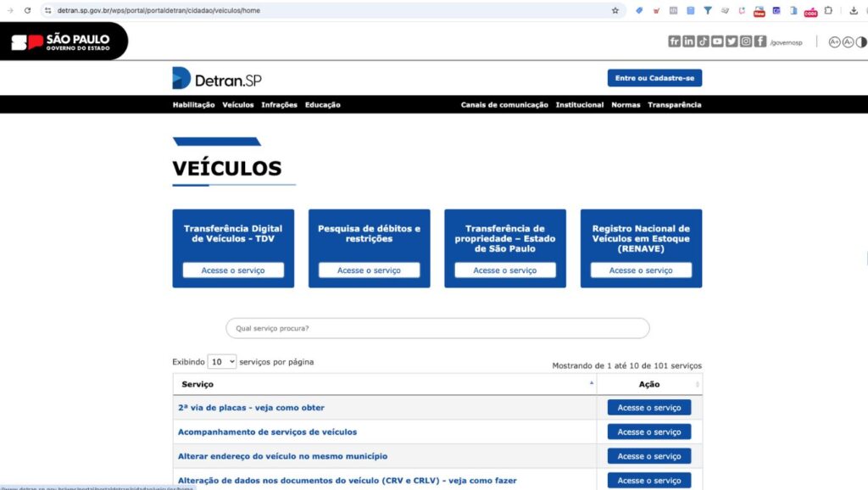Bookmark this page with star icon
868x490 pixels.
click(x=615, y=10)
